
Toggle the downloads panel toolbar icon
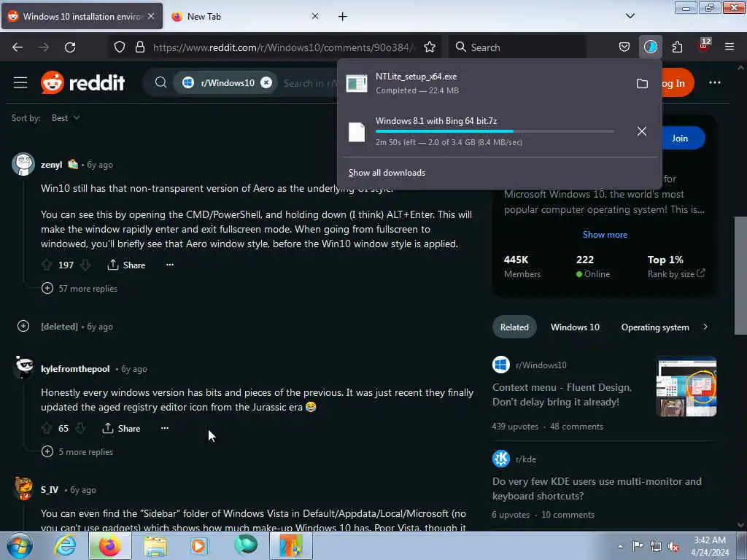click(650, 47)
